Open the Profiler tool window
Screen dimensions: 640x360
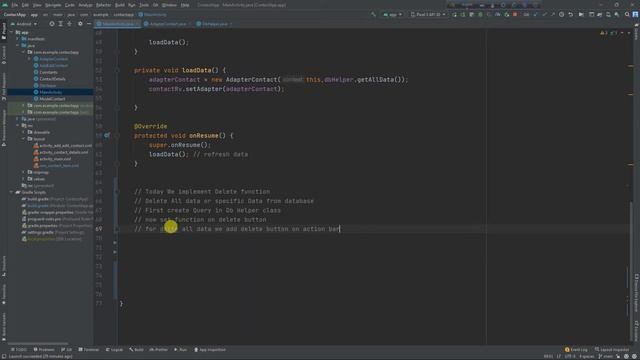point(159,350)
